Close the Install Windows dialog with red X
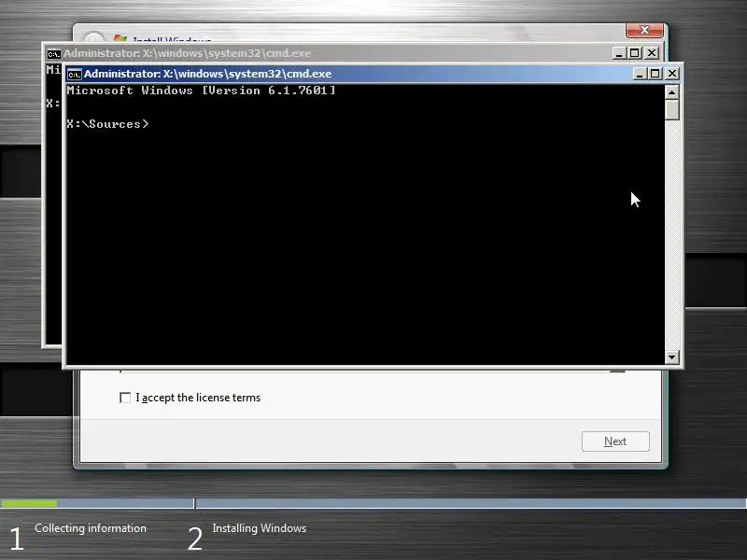Viewport: 747px width, 560px height. (x=644, y=30)
